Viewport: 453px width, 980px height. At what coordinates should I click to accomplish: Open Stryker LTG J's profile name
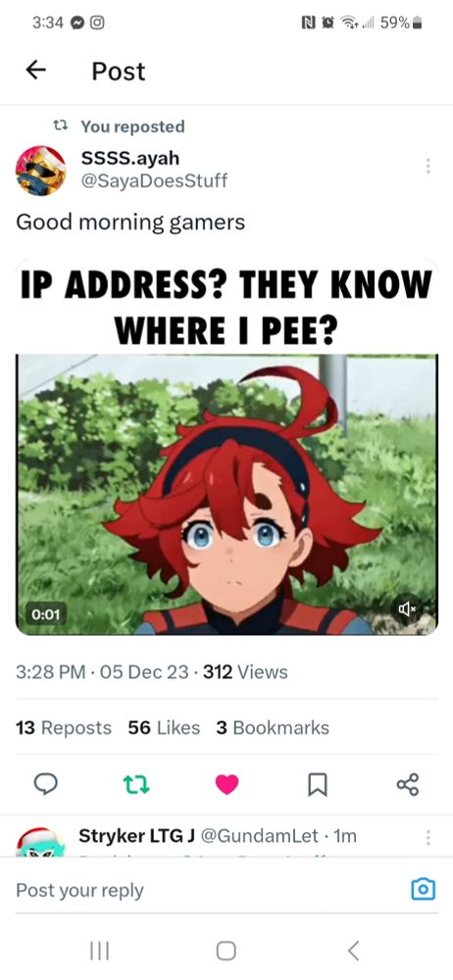click(x=132, y=836)
